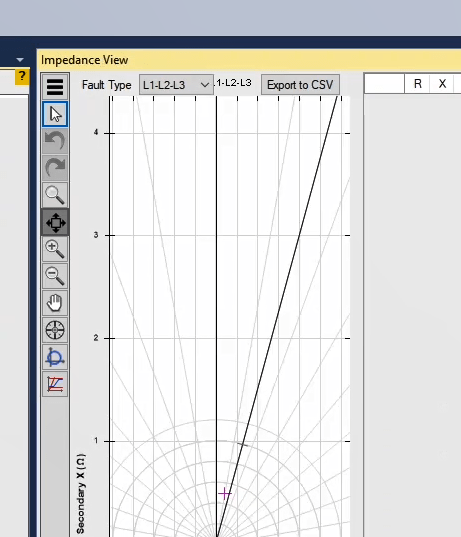
Task: Click the zoom out magnifier icon
Action: point(55,276)
